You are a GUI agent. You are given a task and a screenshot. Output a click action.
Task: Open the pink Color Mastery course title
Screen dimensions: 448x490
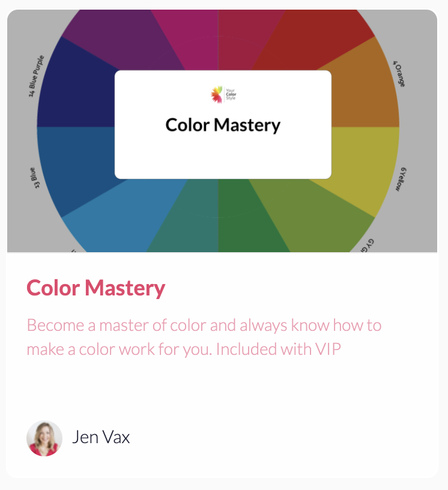[x=95, y=288]
